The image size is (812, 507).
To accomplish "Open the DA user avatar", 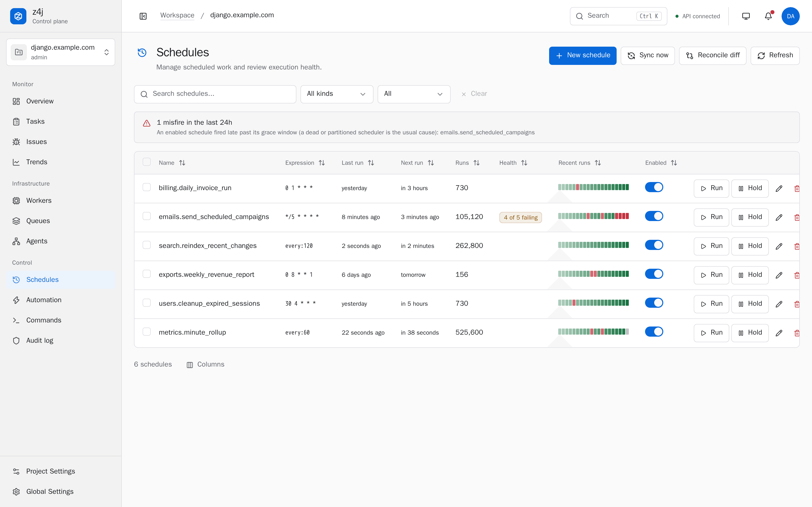I will click(790, 16).
